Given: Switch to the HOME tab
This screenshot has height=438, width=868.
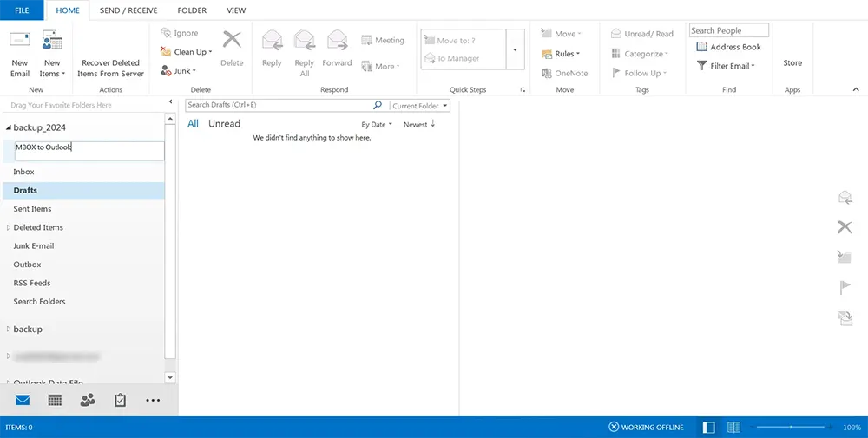Looking at the screenshot, I should pyautogui.click(x=68, y=10).
